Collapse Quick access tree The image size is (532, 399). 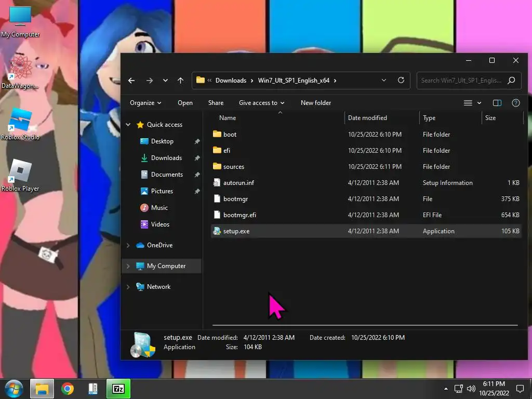point(128,125)
